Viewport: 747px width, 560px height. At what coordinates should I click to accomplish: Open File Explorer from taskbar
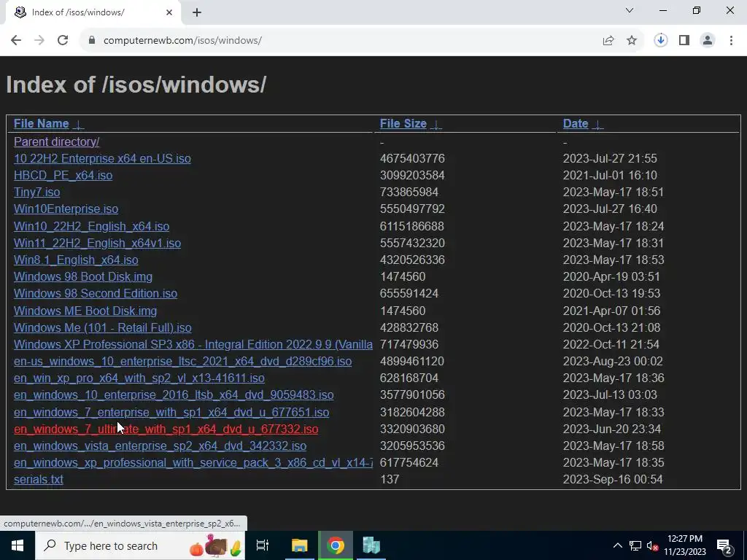tap(300, 545)
